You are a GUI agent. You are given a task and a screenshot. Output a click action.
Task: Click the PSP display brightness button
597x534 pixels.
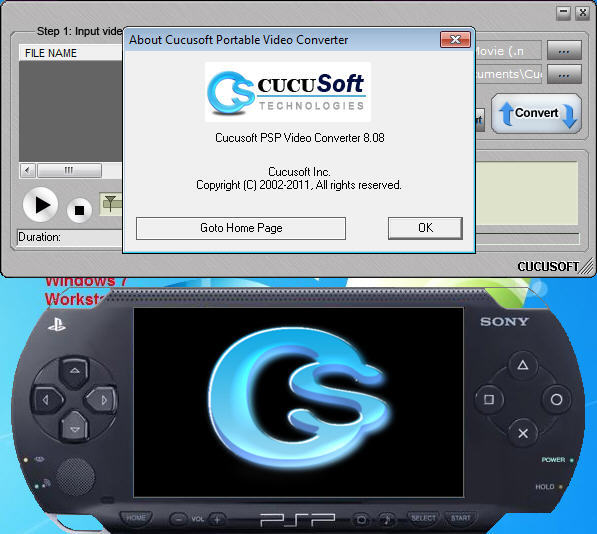361,520
